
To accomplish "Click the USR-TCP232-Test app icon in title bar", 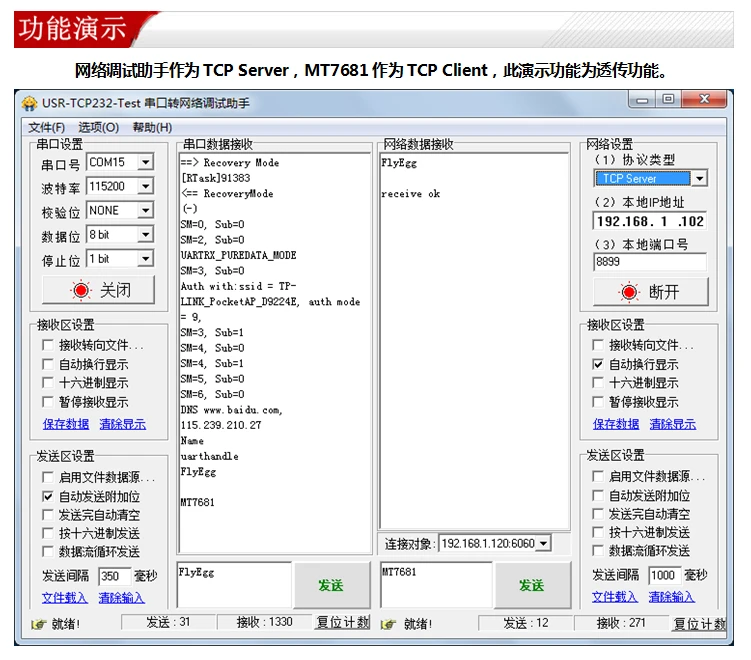I will [x=29, y=103].
